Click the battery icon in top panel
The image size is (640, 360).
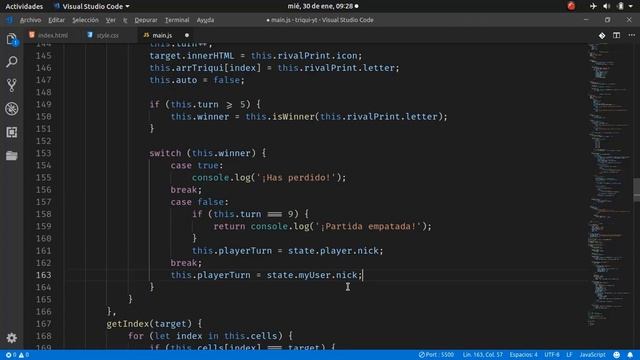(620, 6)
